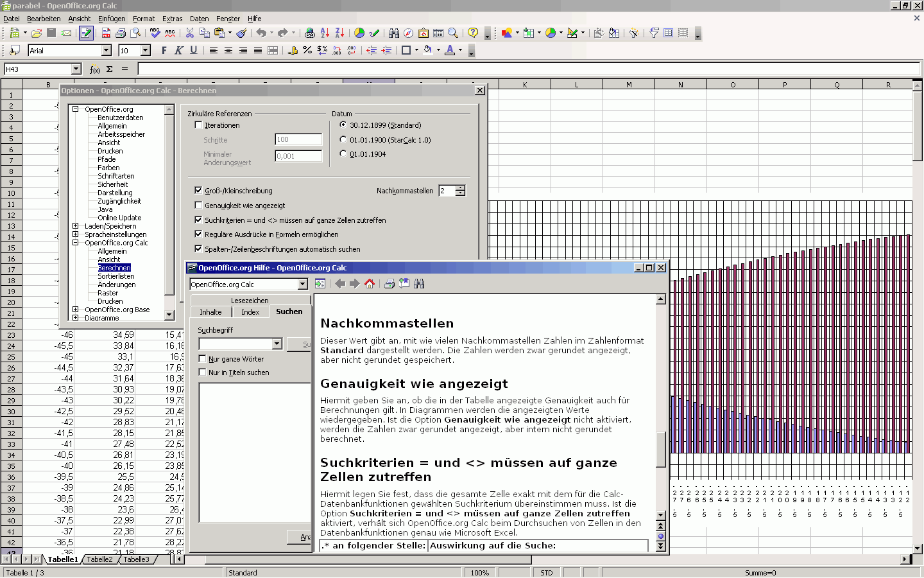Click the Export as PDF toolbar icon
The width and height of the screenshot is (924, 578).
[x=106, y=33]
